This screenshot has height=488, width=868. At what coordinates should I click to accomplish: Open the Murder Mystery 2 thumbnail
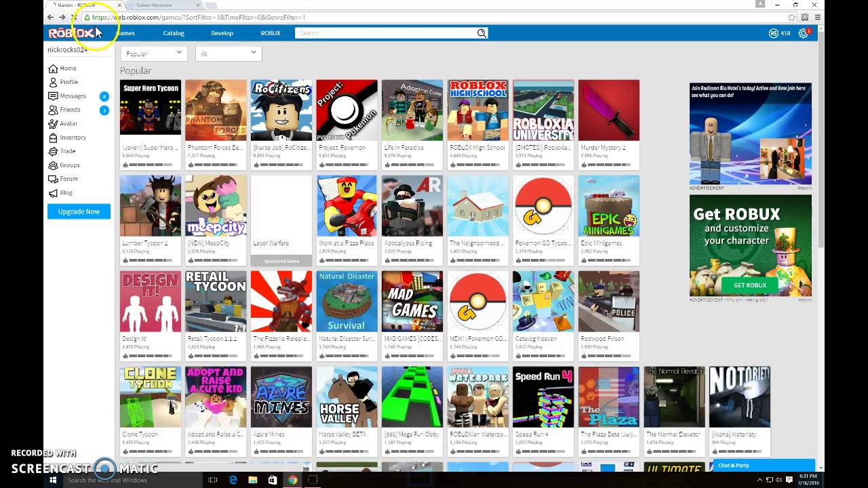[x=609, y=110]
